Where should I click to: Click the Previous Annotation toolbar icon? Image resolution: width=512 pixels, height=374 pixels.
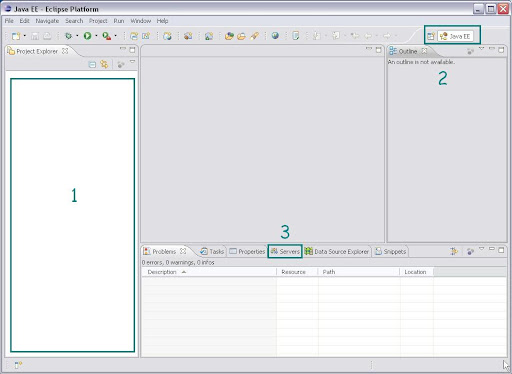coord(336,36)
